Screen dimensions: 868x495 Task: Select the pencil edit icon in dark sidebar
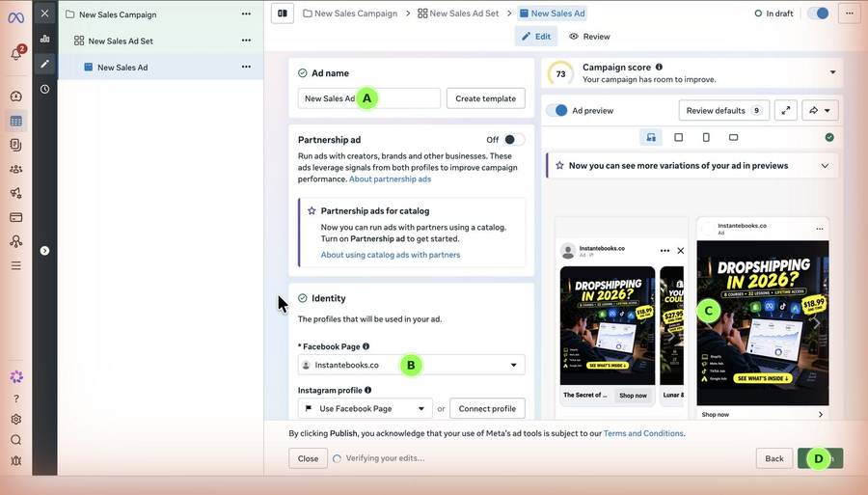pyautogui.click(x=44, y=64)
